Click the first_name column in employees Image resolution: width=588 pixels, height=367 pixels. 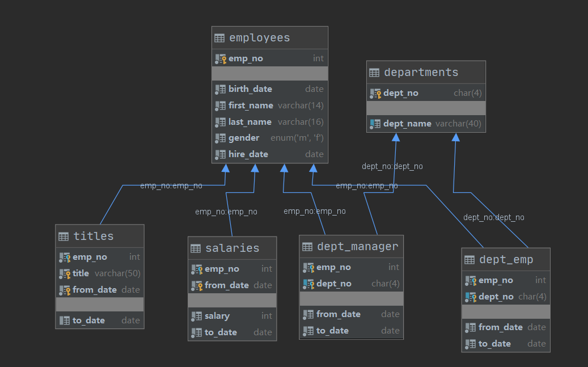pos(270,106)
